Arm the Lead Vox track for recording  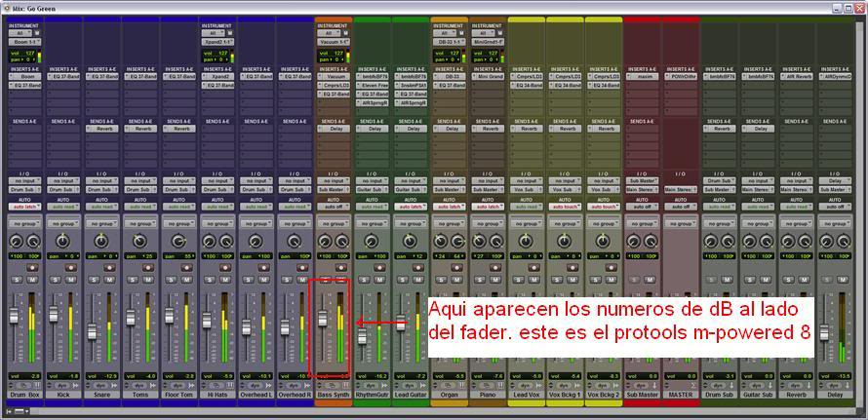coord(533,267)
